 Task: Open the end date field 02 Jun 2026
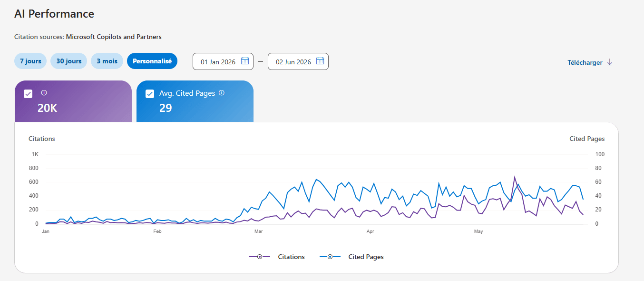tap(298, 61)
